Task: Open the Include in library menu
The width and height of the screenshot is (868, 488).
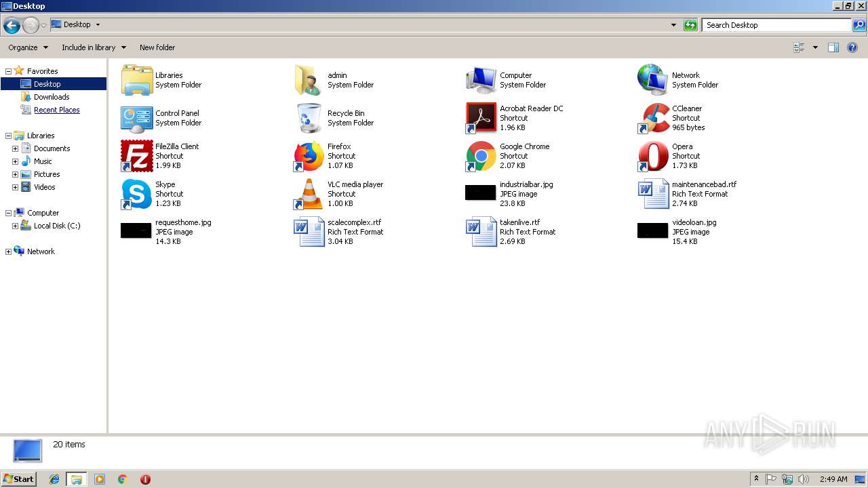Action: (x=94, y=47)
